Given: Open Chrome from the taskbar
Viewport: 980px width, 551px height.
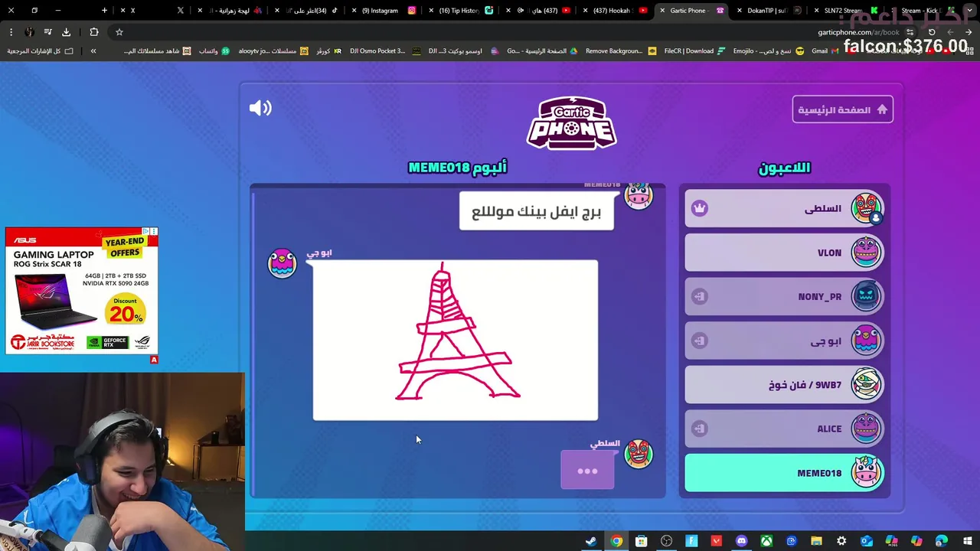Looking at the screenshot, I should click(x=616, y=541).
